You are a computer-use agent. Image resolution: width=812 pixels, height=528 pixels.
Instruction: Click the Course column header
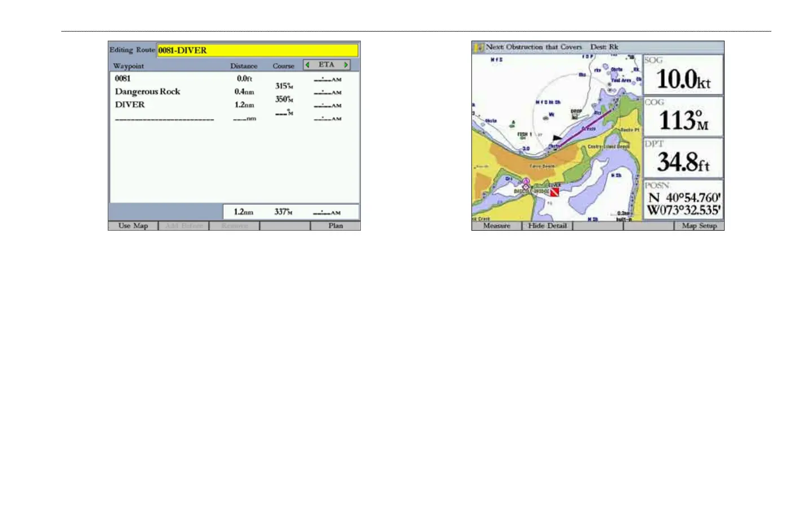[284, 66]
